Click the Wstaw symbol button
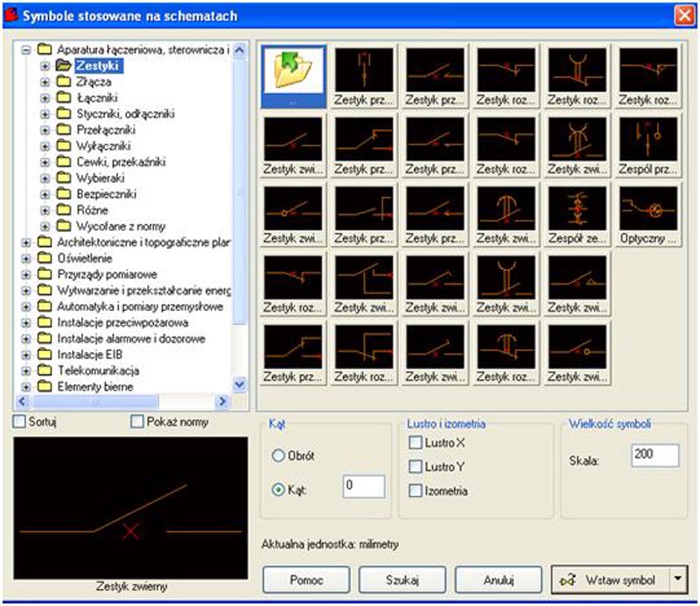This screenshot has height=606, width=700. click(x=611, y=580)
